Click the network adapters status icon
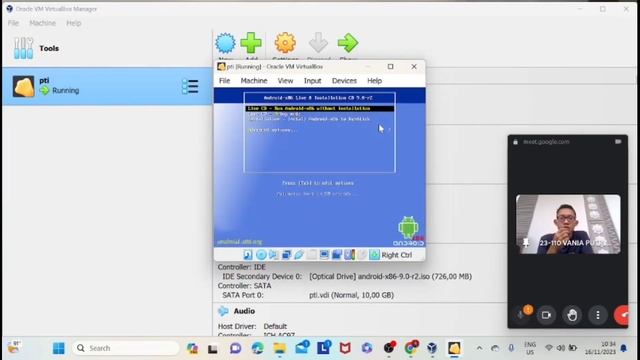The width and height of the screenshot is (640, 360). pyautogui.click(x=286, y=255)
